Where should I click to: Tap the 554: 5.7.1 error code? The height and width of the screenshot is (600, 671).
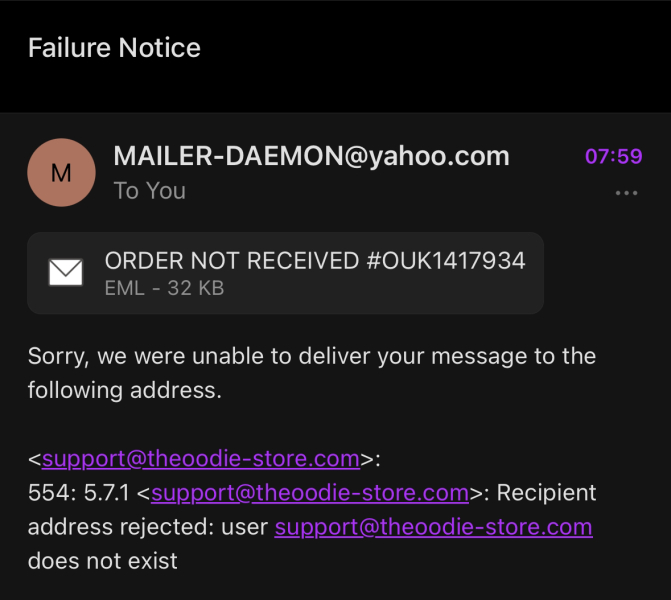tap(79, 492)
